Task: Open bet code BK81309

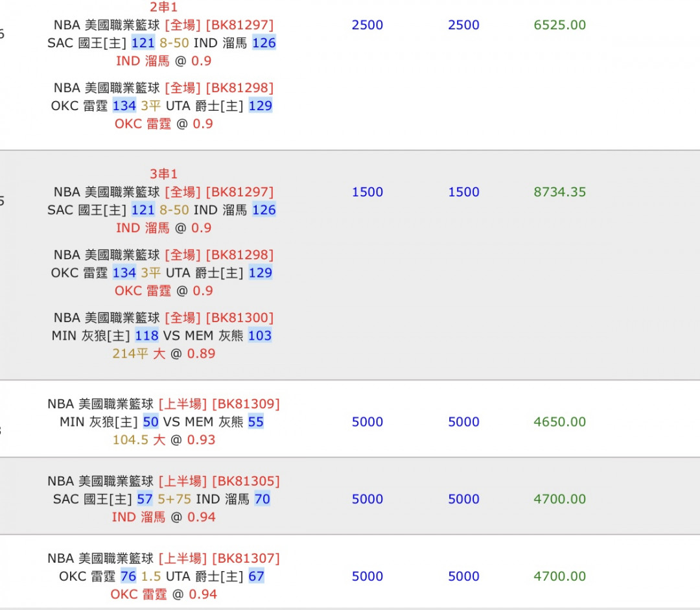Action: point(246,404)
